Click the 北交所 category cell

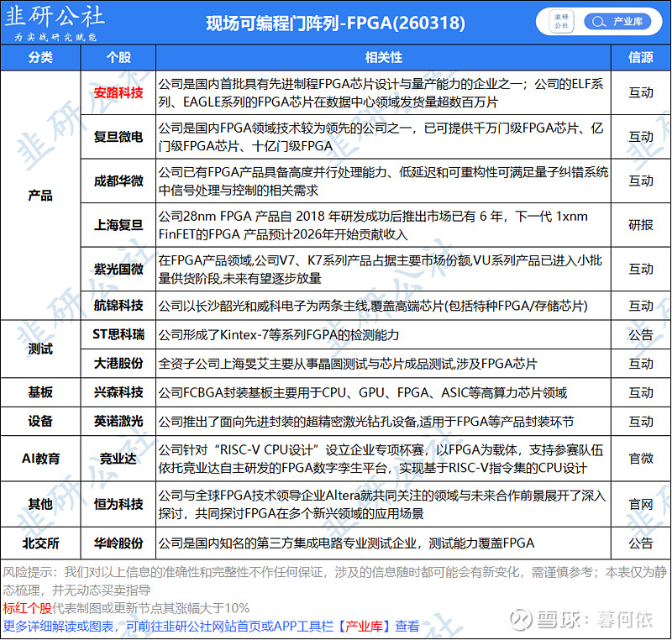(x=40, y=543)
